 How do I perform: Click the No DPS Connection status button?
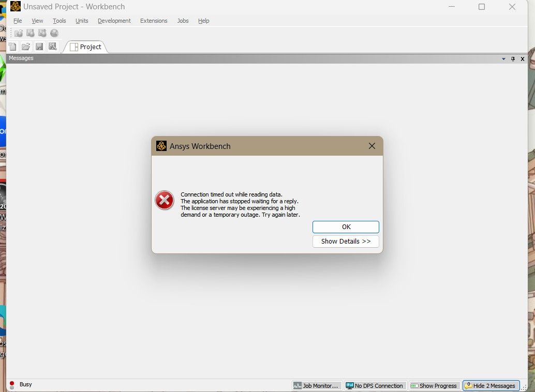(376, 385)
